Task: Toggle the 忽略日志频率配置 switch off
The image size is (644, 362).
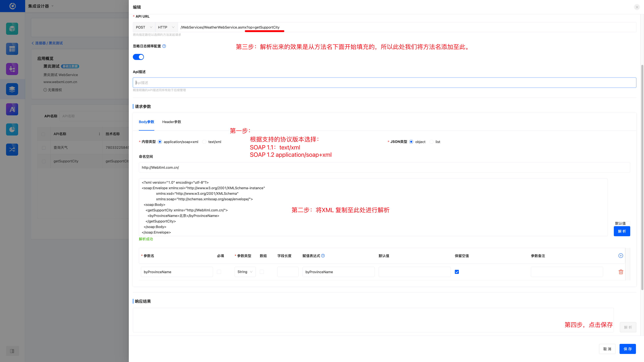Action: coord(138,57)
